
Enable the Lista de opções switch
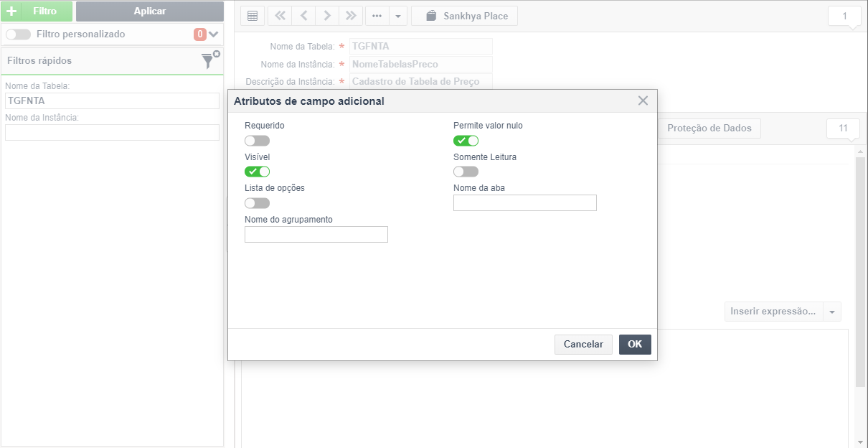257,203
